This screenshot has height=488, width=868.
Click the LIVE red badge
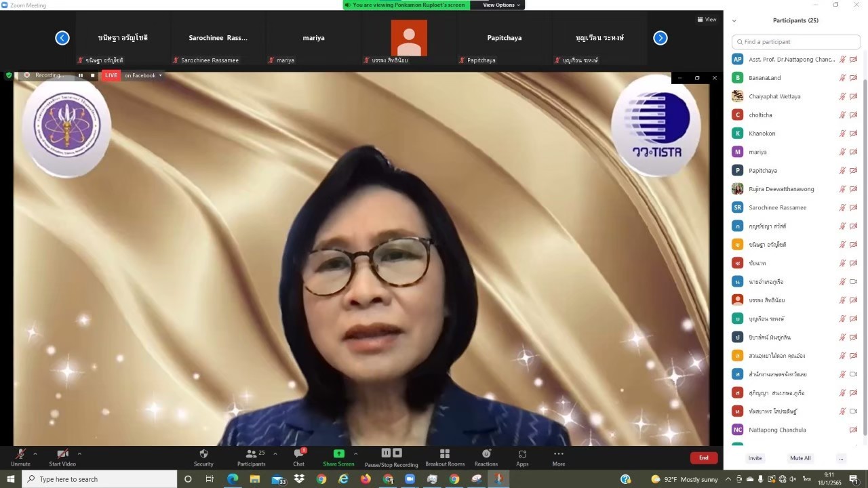coord(111,75)
